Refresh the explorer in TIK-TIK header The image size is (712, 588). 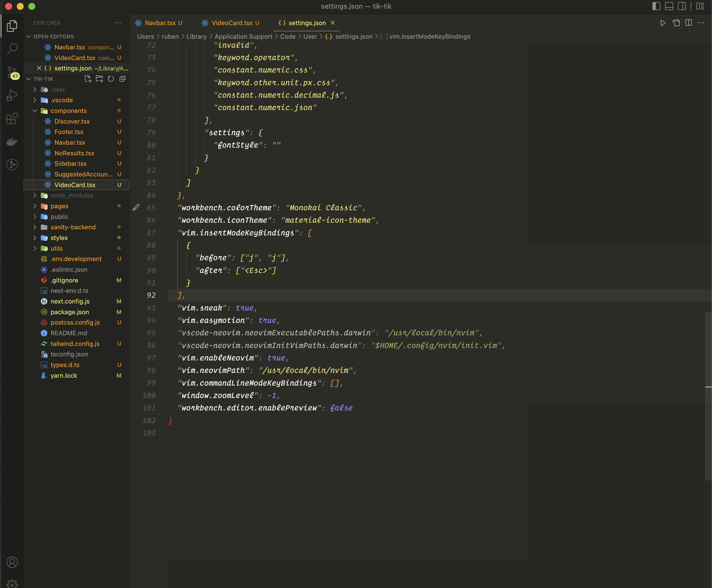111,79
